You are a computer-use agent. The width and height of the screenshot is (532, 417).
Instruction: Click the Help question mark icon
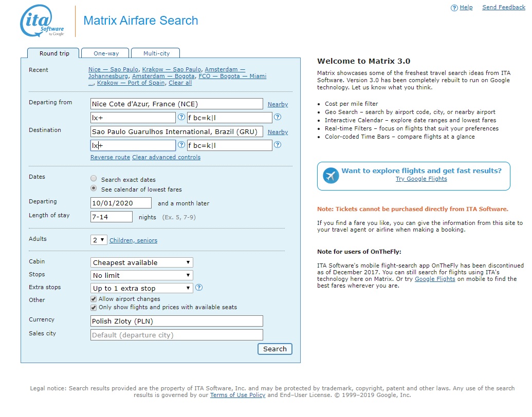pos(454,8)
